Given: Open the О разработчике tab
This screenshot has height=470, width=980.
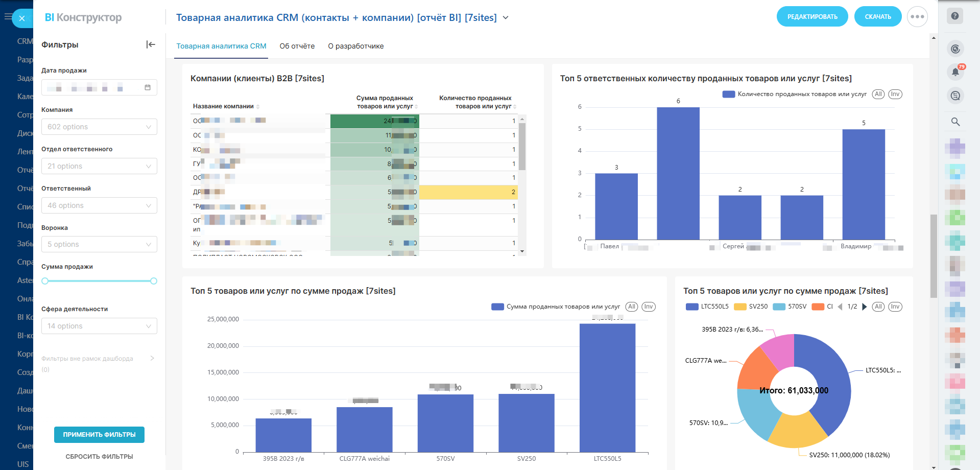Looking at the screenshot, I should coord(355,46).
